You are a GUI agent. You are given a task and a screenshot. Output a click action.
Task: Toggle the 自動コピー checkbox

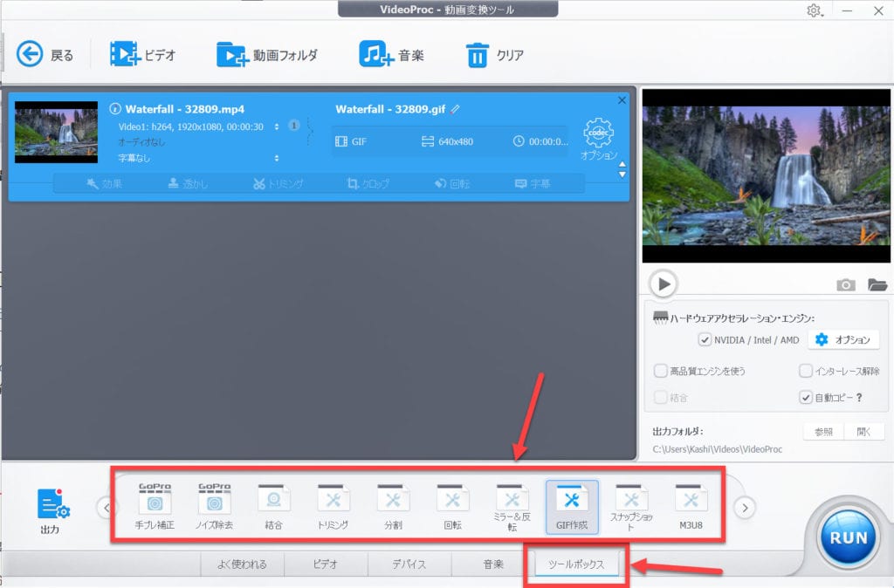coord(806,398)
